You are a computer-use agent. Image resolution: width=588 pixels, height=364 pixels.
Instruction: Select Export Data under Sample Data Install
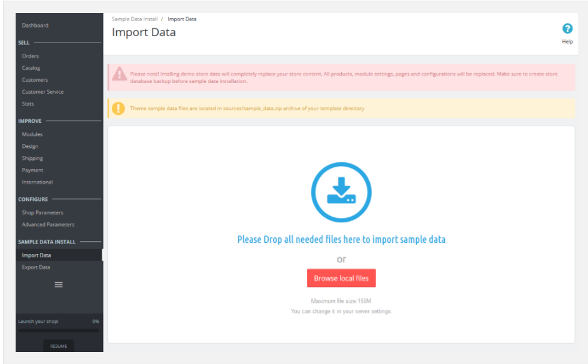36,267
